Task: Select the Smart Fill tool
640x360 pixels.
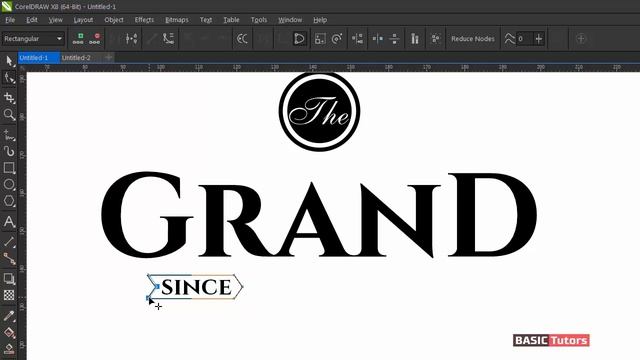Action: [9, 349]
